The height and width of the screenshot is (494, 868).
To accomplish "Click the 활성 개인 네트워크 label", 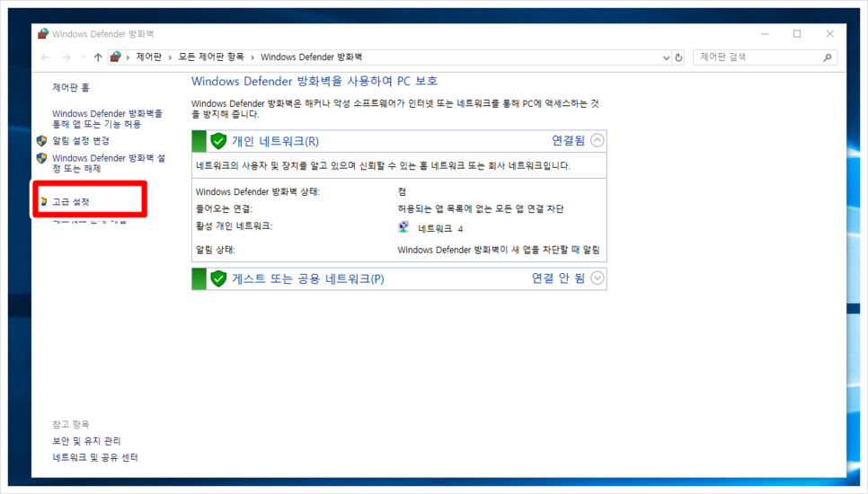I will click(x=235, y=225).
